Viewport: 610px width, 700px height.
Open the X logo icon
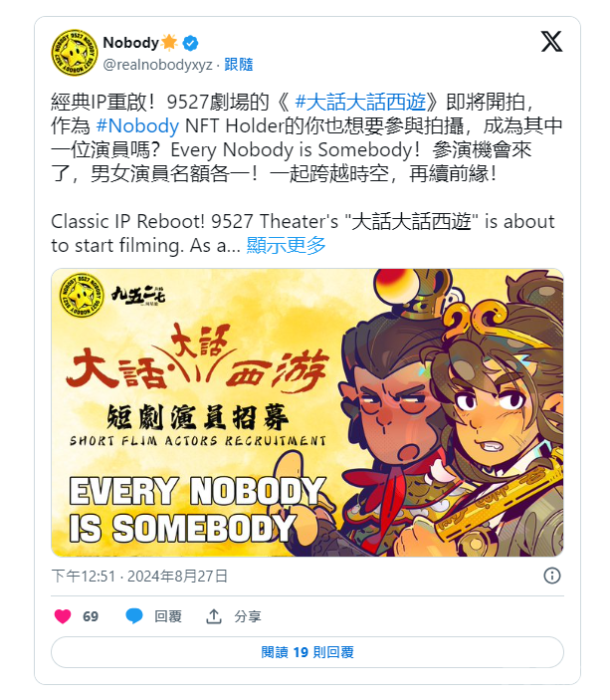[551, 42]
